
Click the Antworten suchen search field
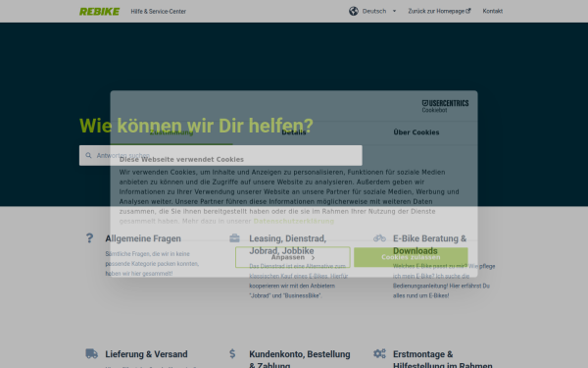point(220,155)
